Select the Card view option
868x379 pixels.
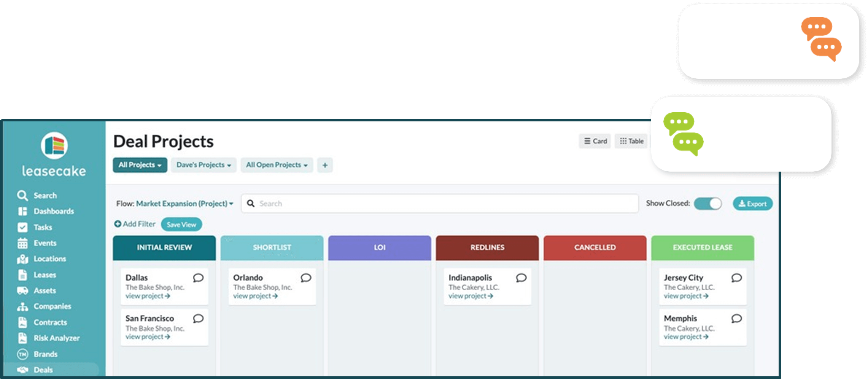pos(594,141)
